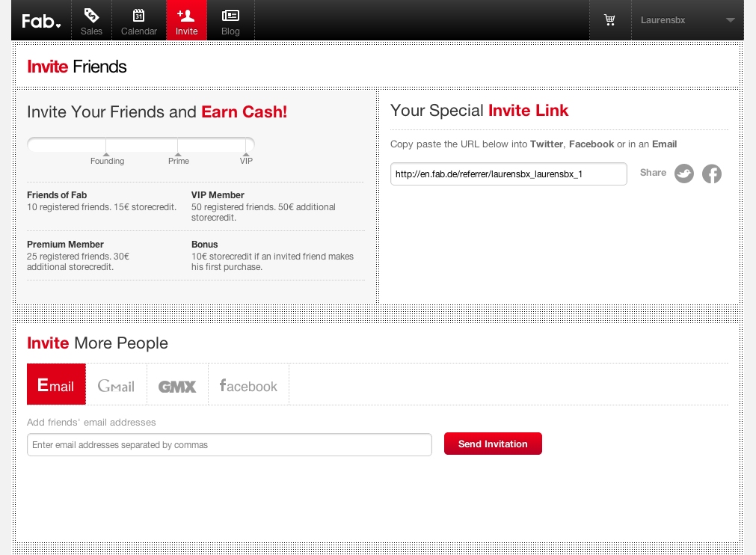Click the Fab logo

coord(40,21)
